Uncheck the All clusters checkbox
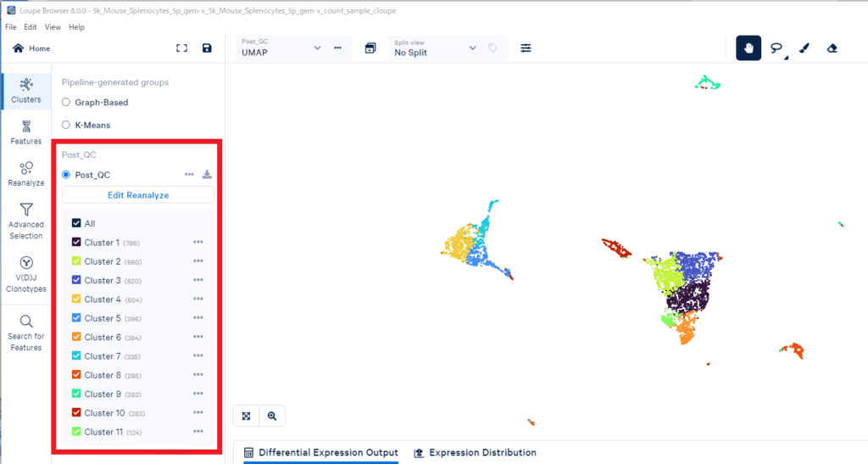This screenshot has height=464, width=868. click(76, 223)
